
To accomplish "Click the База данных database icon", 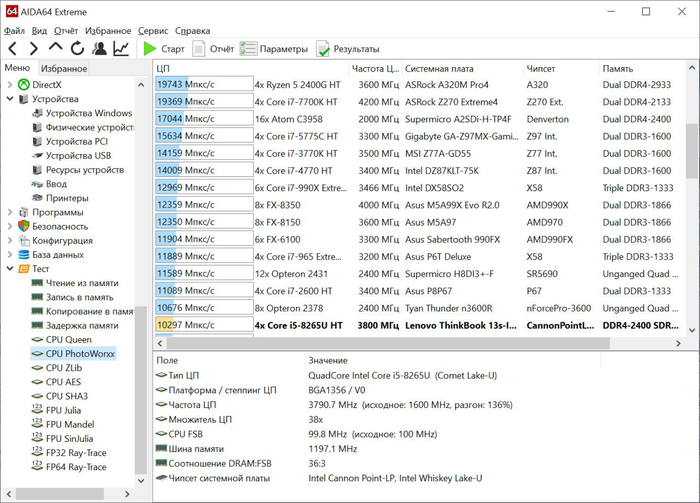I will 24,255.
